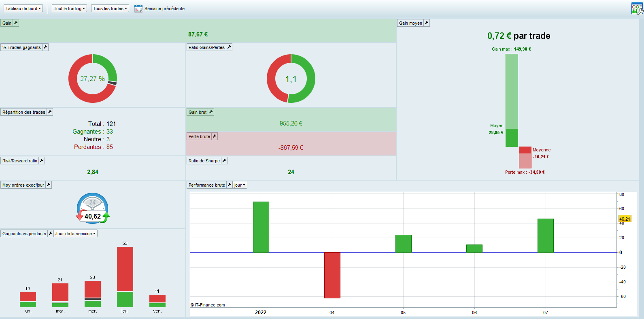Click the red losing bar for 04
Screen dimensions: 644x319
[x=332, y=275]
